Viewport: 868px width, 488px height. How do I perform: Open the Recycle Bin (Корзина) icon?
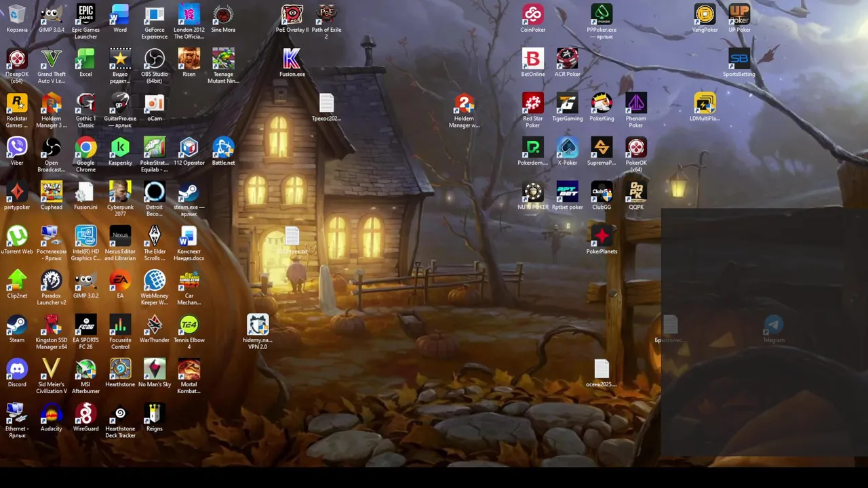point(17,18)
